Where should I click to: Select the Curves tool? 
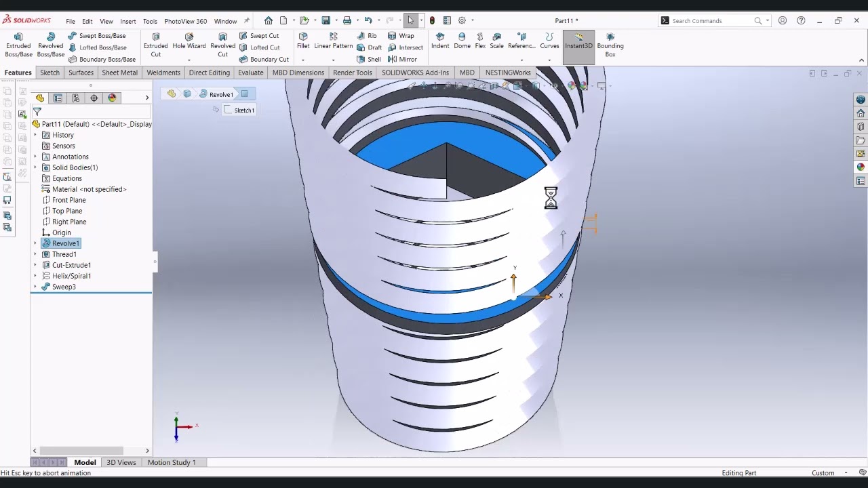(549, 41)
